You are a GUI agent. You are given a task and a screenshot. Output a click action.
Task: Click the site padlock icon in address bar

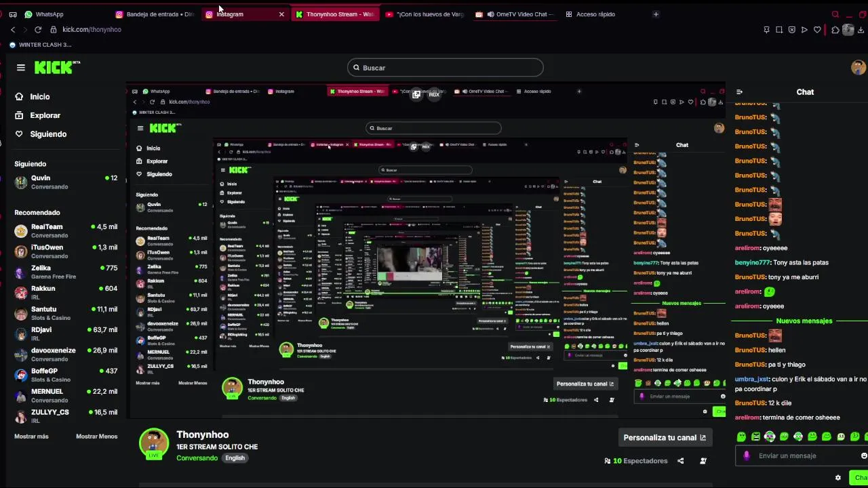54,30
